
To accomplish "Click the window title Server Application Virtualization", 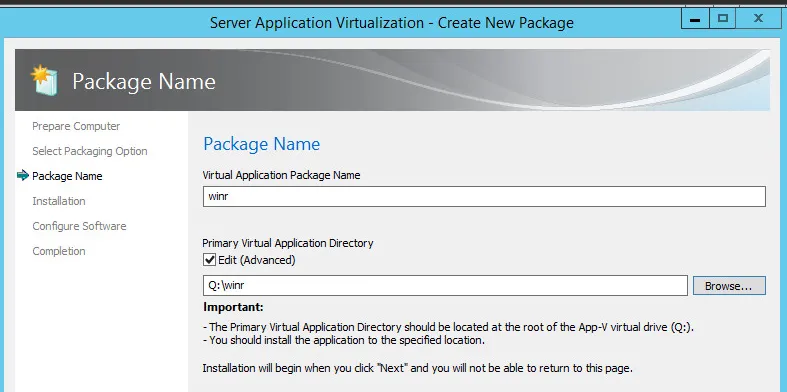I will [x=391, y=23].
